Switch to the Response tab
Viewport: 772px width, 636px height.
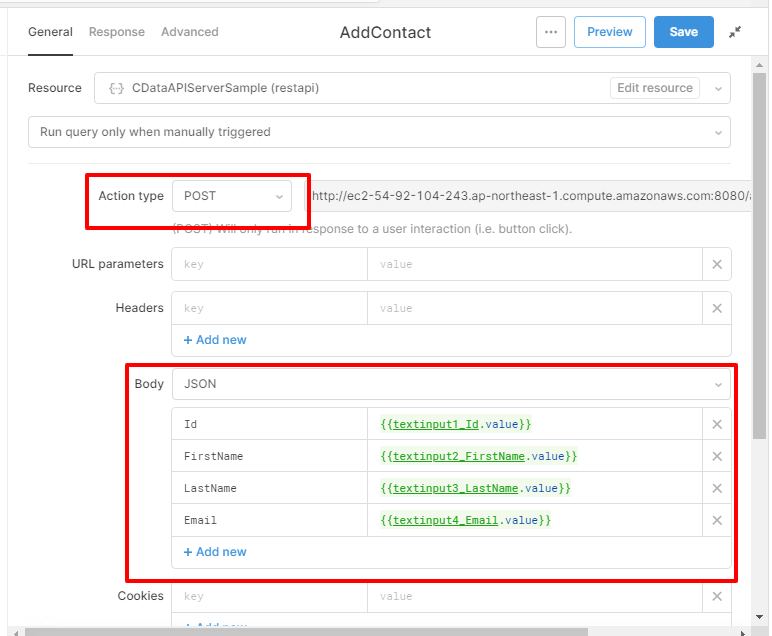(117, 32)
